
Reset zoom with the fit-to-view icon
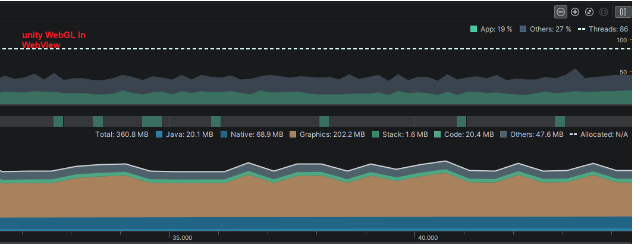tap(589, 11)
